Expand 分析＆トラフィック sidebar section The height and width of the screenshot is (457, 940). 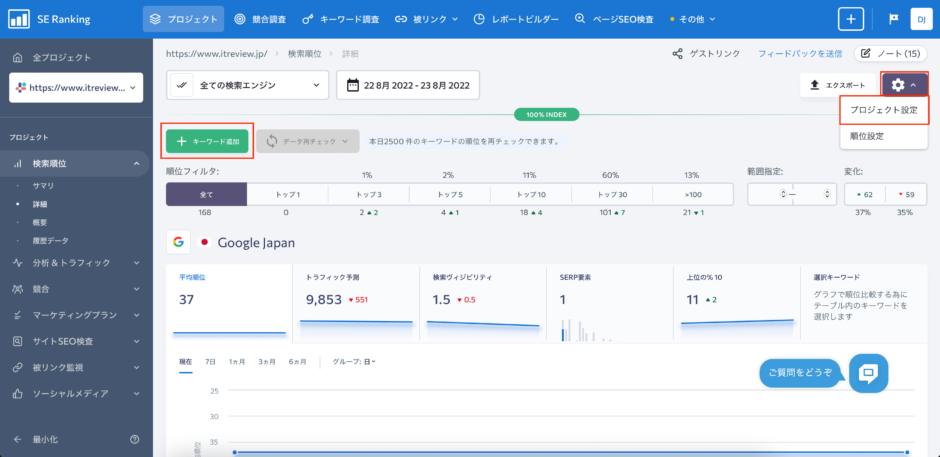click(x=76, y=263)
